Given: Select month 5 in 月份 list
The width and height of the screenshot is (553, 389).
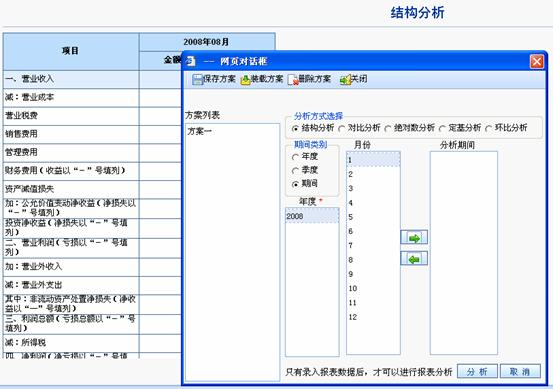Looking at the screenshot, I should coord(373,217).
